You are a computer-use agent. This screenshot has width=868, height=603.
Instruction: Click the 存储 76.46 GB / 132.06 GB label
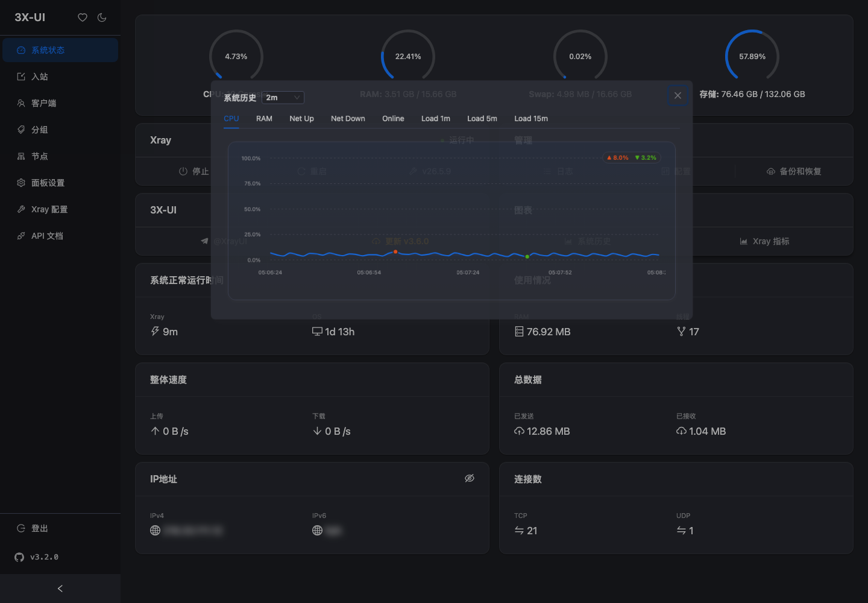752,94
